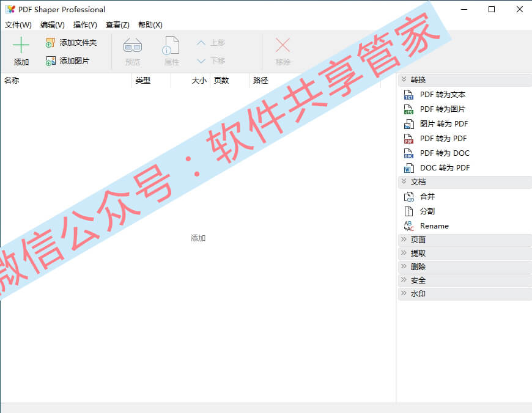Click the 属性 document info icon

(x=171, y=45)
